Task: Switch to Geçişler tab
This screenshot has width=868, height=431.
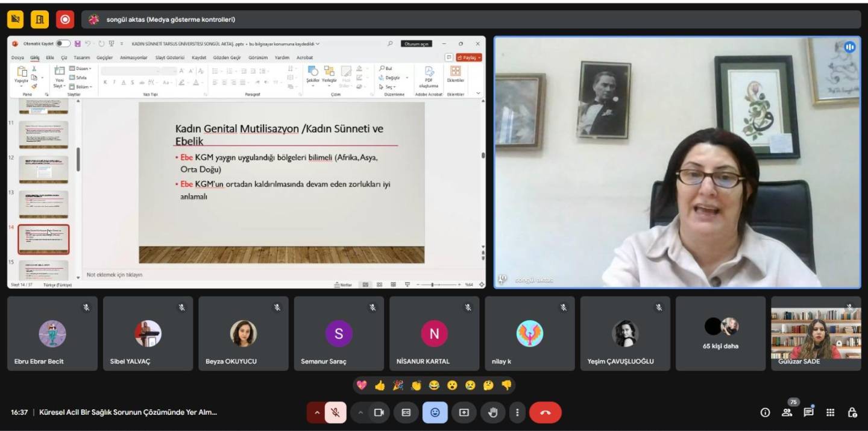Action: [x=105, y=57]
